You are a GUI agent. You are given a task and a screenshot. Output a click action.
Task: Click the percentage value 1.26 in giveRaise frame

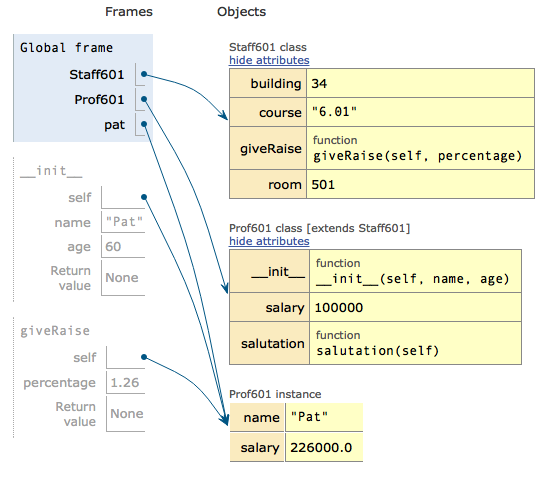tap(125, 382)
